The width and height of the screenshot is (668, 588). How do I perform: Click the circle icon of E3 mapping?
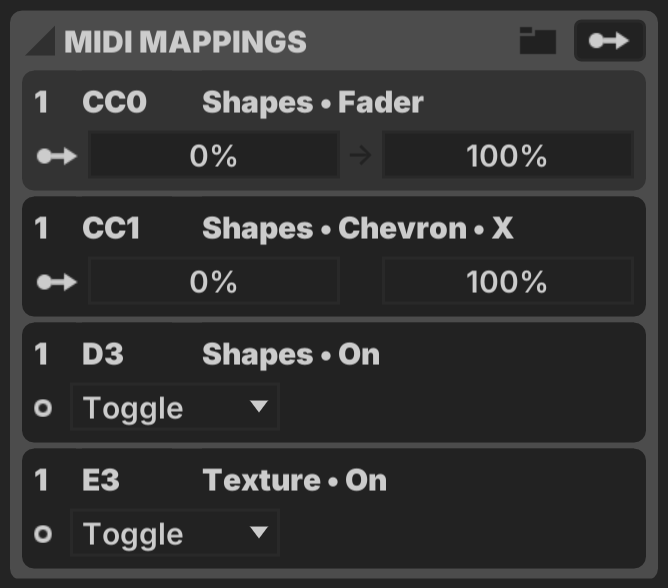coord(43,533)
